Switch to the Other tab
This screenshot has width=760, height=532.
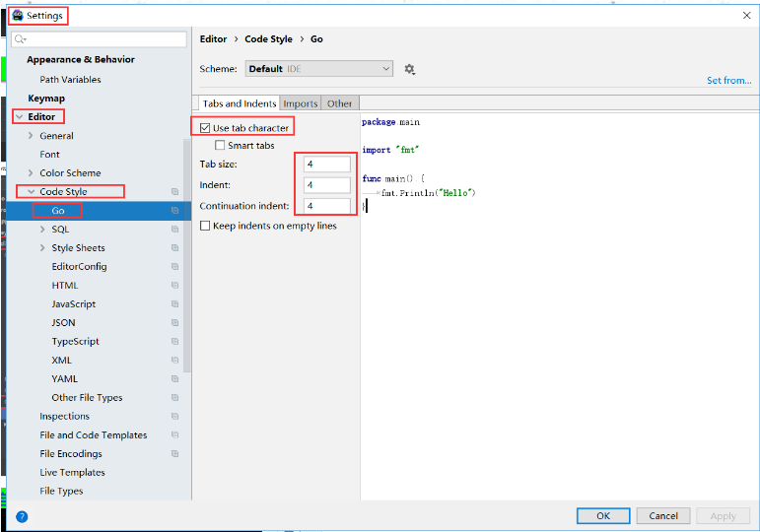click(339, 103)
